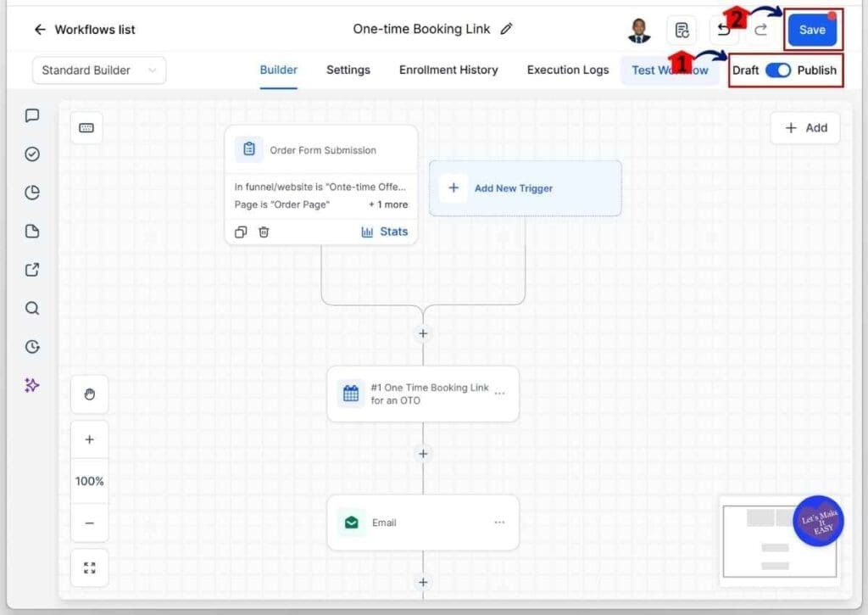Image resolution: width=868 pixels, height=615 pixels.
Task: Click the checkmark circle sidebar icon
Action: (x=32, y=154)
